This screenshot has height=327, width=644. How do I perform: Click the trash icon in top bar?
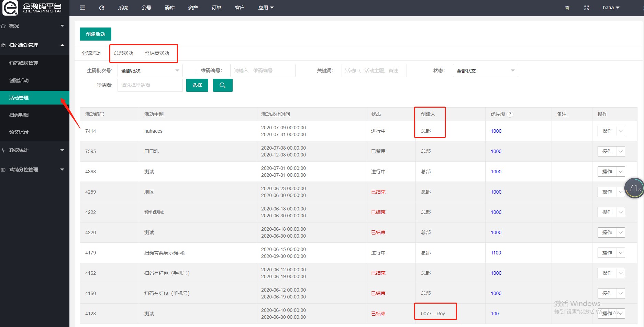(567, 8)
